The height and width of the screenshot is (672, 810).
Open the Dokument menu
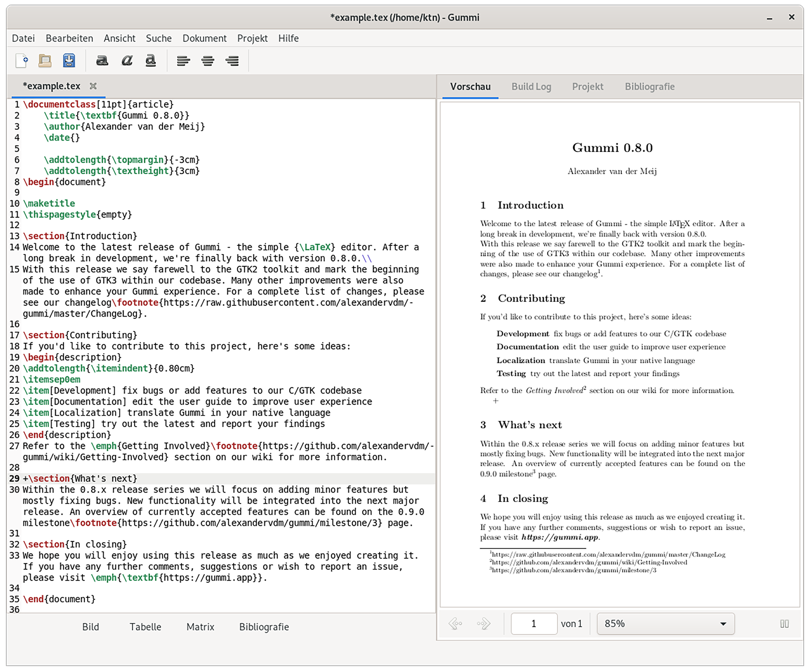coord(204,38)
